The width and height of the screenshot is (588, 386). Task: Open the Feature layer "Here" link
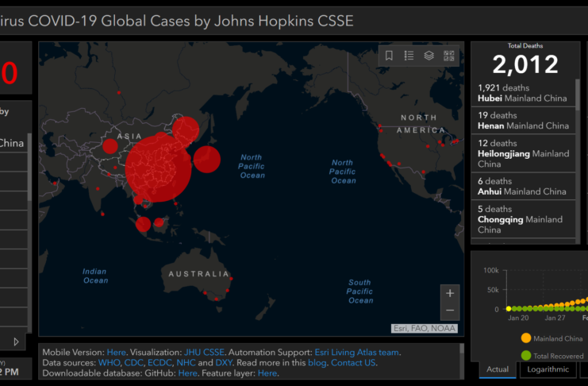point(267,373)
